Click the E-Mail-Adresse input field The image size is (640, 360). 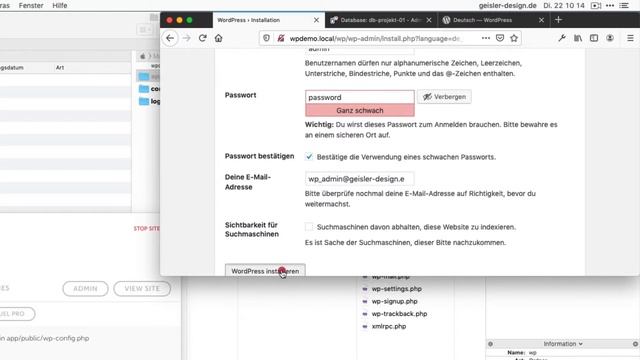pos(360,179)
